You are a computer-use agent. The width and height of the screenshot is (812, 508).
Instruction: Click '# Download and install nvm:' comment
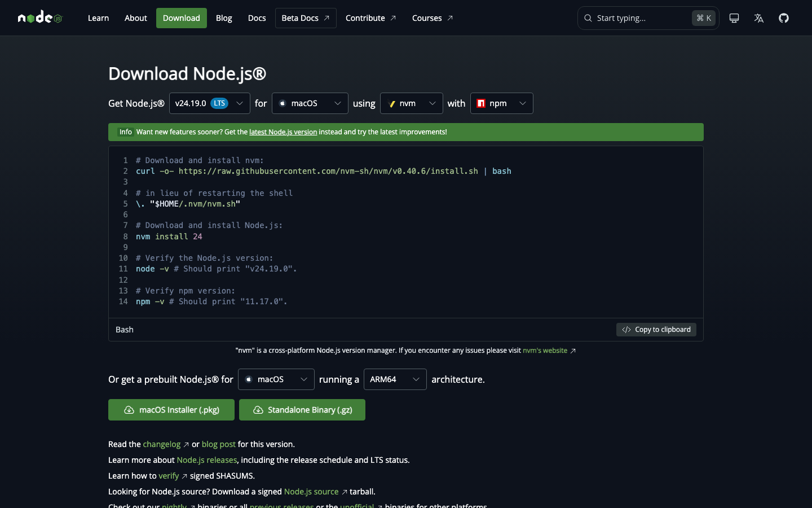(200, 160)
